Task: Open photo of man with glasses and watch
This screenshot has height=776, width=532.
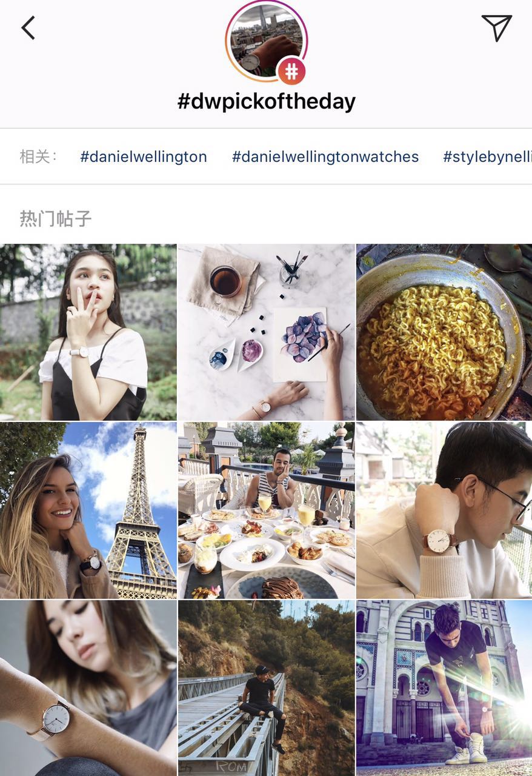Action: pos(444,510)
